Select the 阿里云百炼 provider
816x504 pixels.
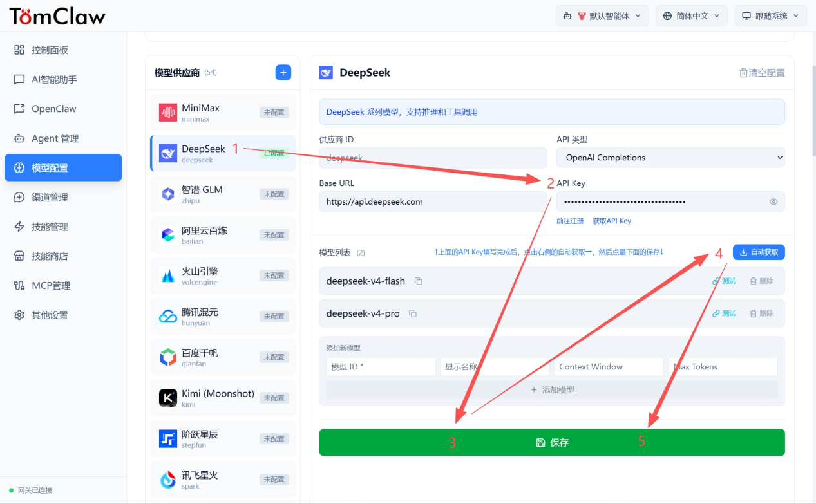[223, 235]
